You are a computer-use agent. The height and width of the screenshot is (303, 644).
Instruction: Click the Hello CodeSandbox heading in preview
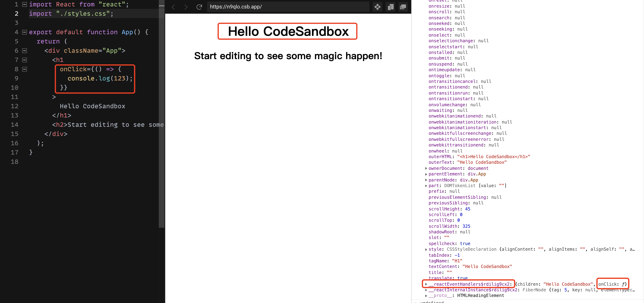click(288, 32)
